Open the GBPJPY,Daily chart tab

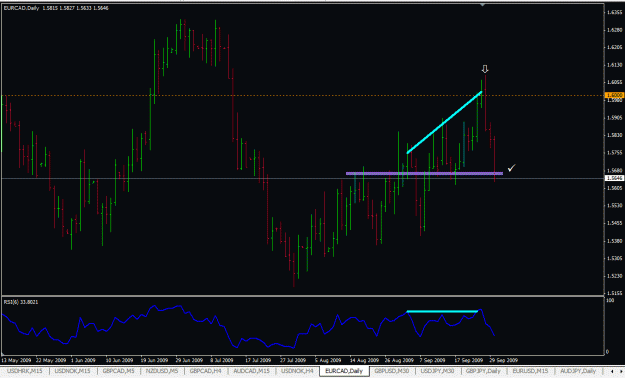pyautogui.click(x=483, y=371)
